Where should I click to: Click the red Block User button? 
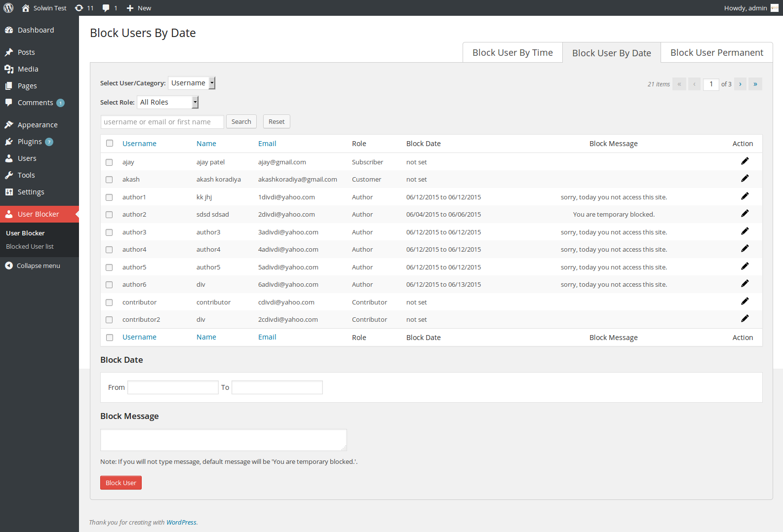[121, 483]
